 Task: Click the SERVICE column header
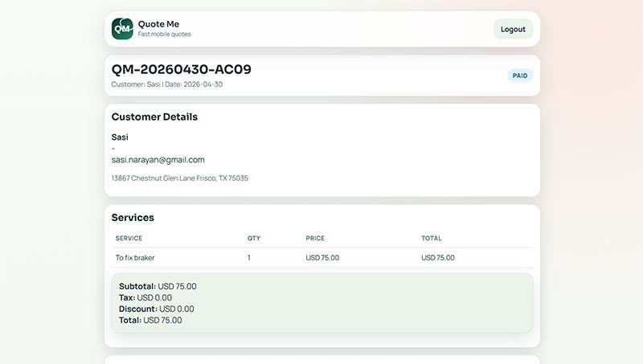tap(129, 238)
